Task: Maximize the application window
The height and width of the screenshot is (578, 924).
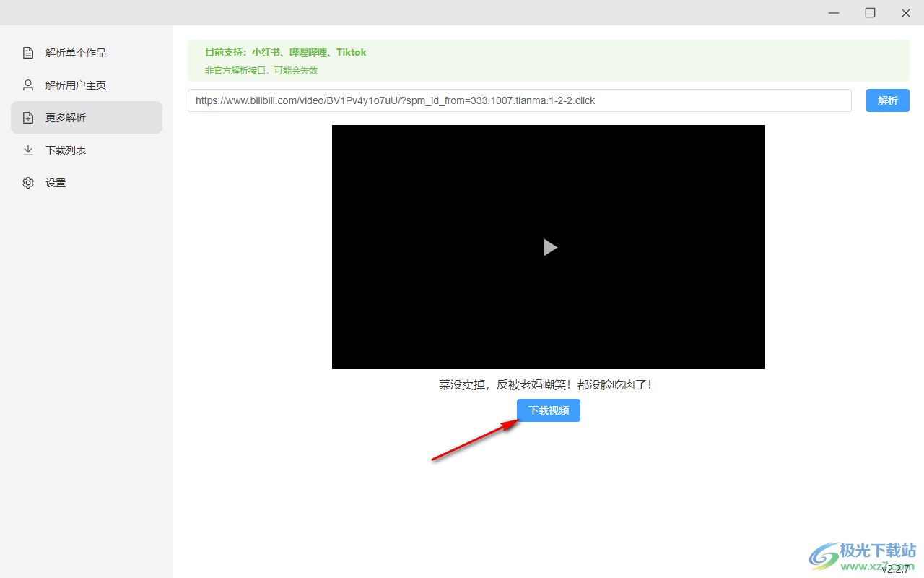Action: click(x=870, y=12)
